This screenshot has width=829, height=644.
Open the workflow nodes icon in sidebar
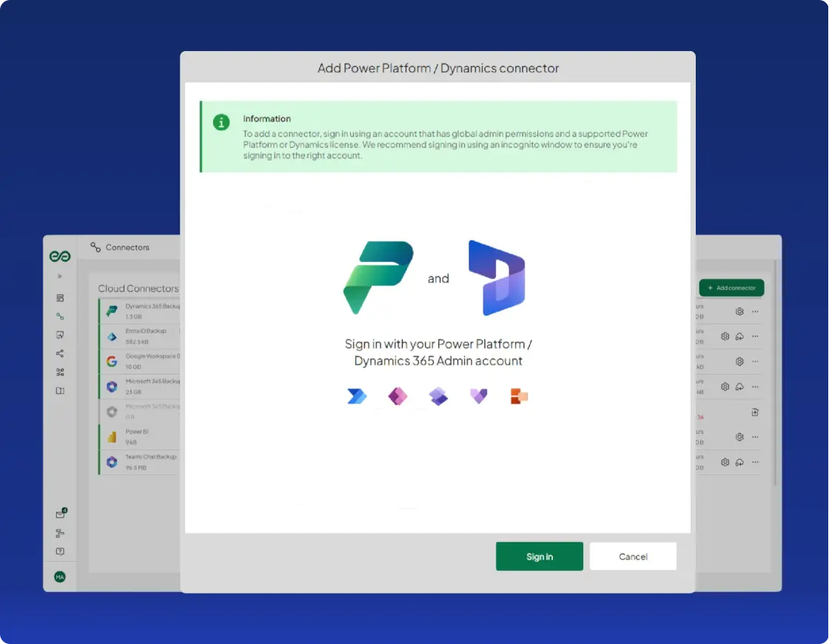(x=60, y=372)
